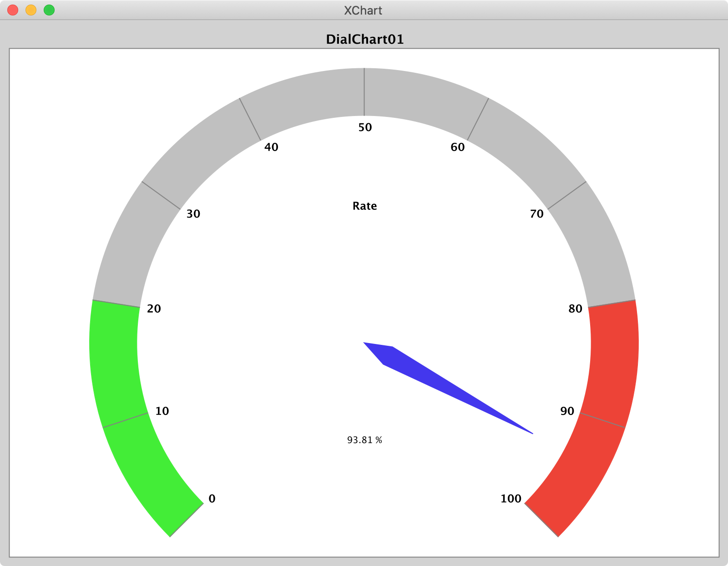Click the XChart window title bar text
This screenshot has width=728, height=566.
pos(363,10)
